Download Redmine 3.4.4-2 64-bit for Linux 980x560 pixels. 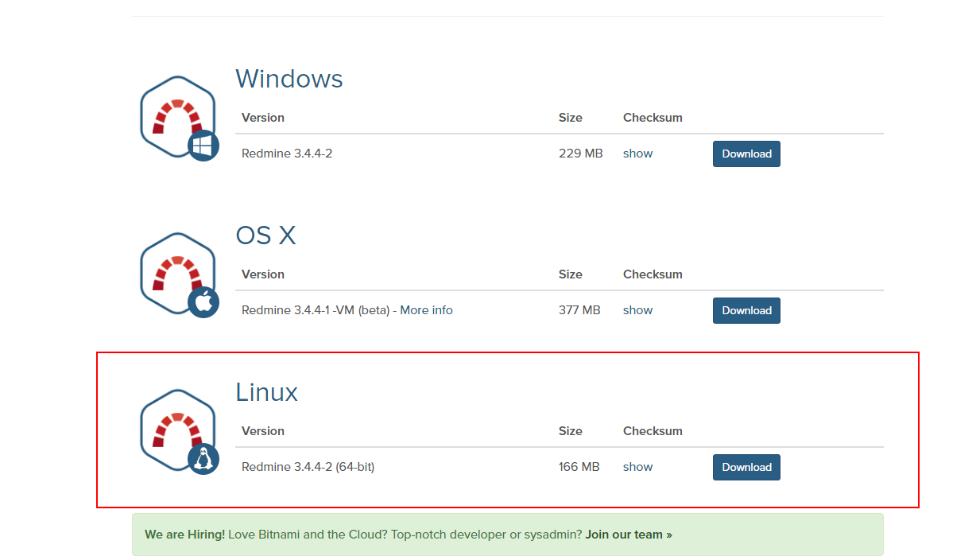click(x=746, y=467)
